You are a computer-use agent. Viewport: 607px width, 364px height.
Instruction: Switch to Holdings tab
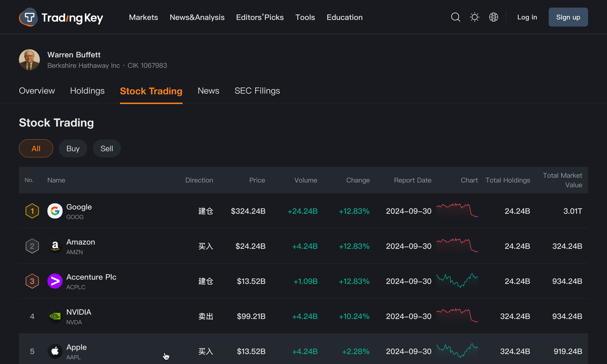(x=87, y=91)
